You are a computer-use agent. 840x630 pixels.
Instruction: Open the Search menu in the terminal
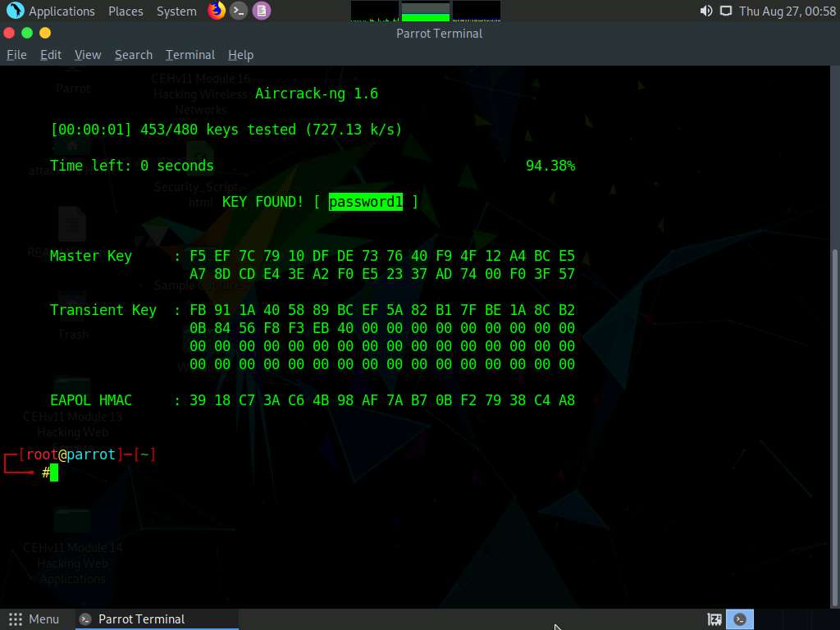point(133,54)
